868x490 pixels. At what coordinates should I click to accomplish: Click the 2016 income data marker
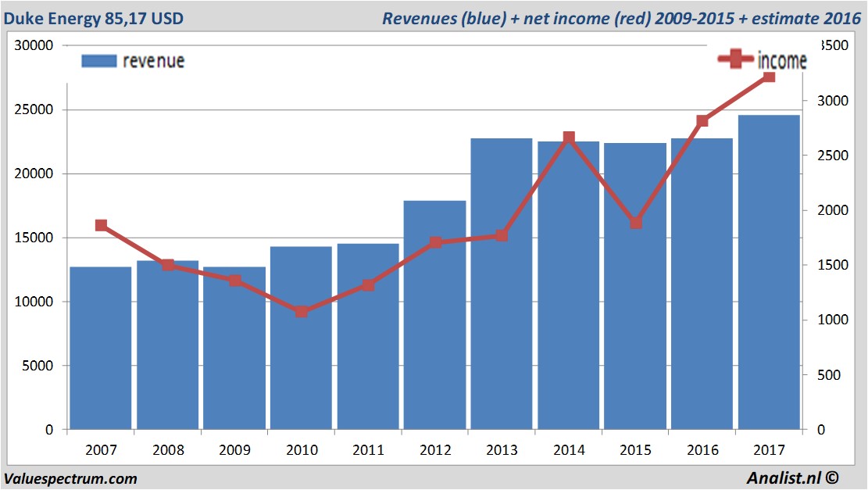coord(702,120)
